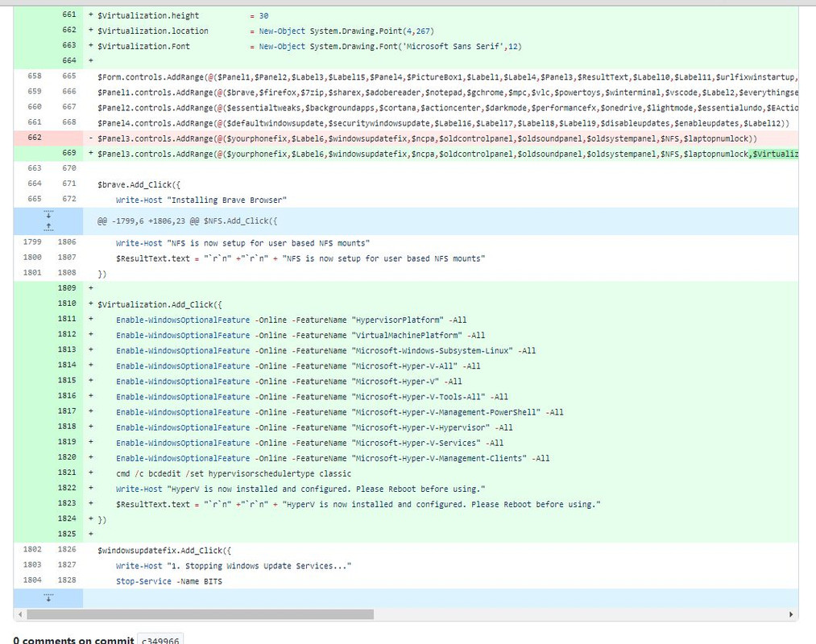This screenshot has width=816, height=644.
Task: Select new line number 1828
Action: pos(67,580)
